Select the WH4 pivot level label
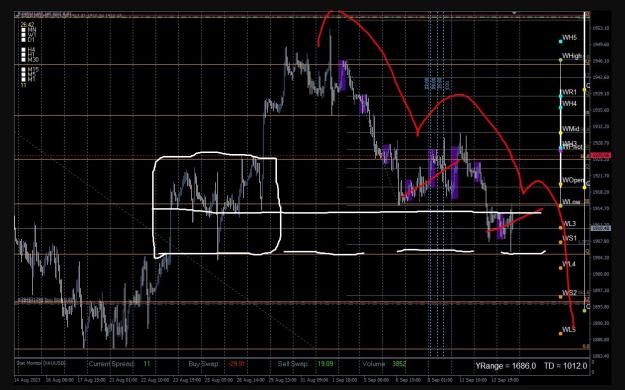 569,104
